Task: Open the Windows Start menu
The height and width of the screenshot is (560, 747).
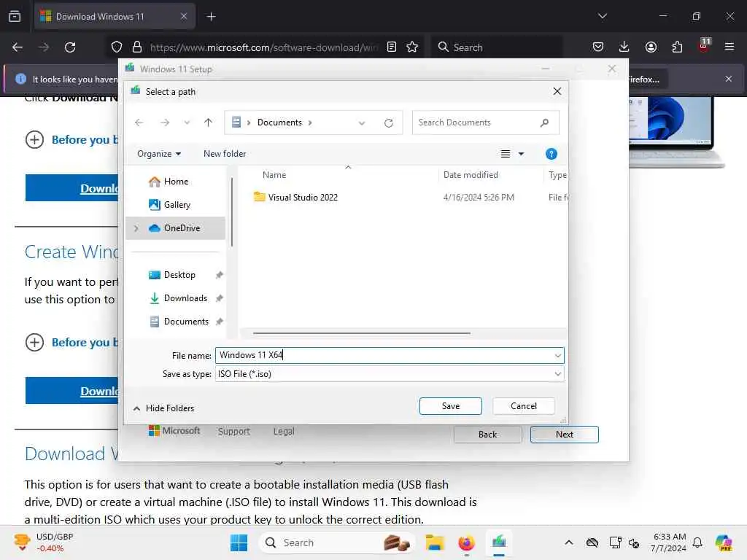Action: click(239, 542)
